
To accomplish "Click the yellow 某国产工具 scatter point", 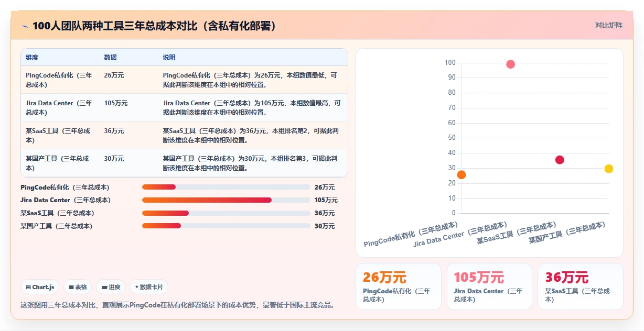I will pos(608,169).
